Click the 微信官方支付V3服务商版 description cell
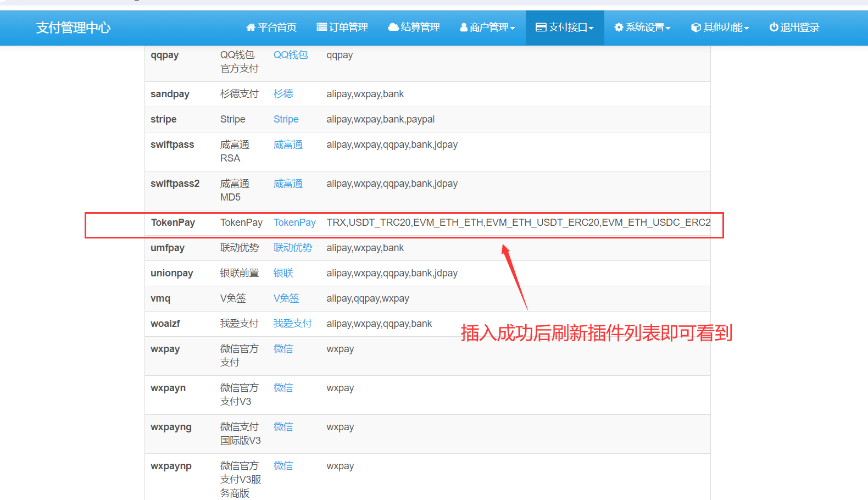This screenshot has width=868, height=500. pyautogui.click(x=241, y=480)
